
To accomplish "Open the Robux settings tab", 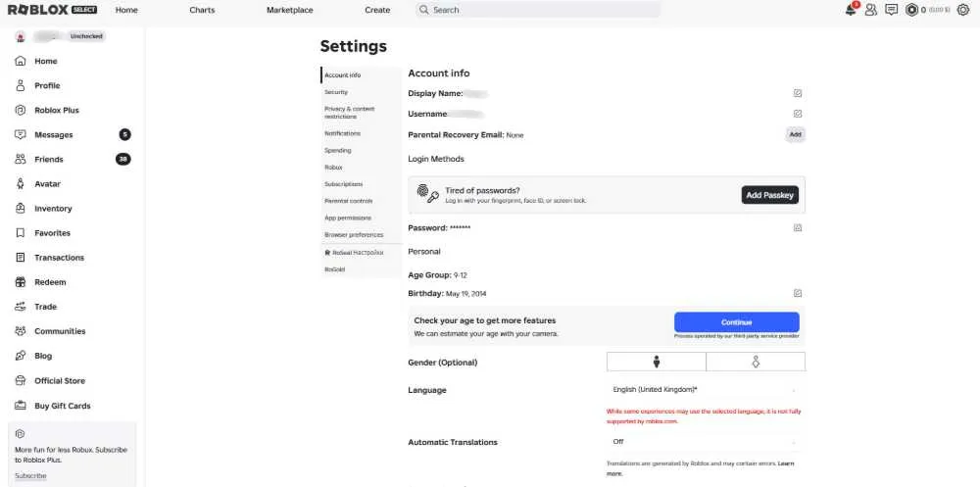I will pos(361,168).
